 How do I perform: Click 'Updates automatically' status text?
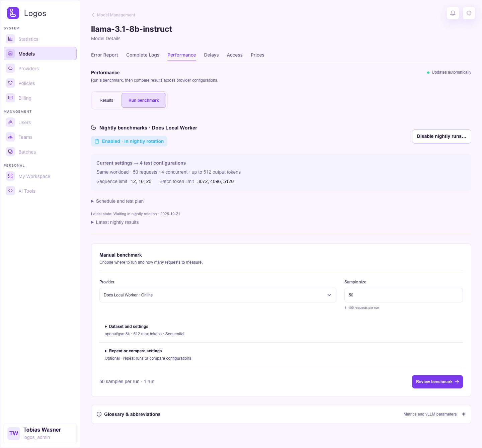451,72
